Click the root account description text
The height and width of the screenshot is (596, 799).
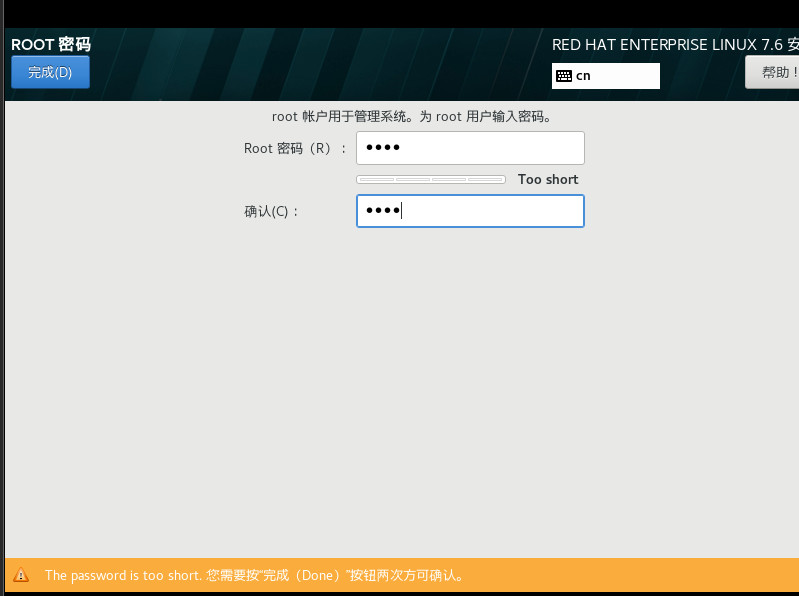coord(412,116)
